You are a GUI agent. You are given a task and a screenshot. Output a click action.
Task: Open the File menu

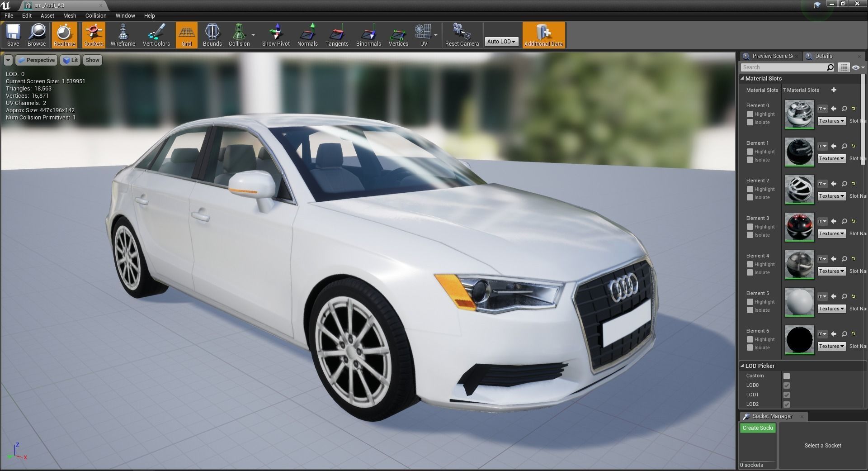tap(9, 15)
